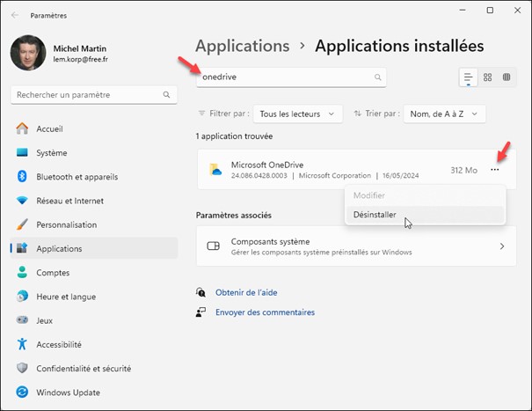Screen dimensions: 532x411
Task: Click Applications breadcrumb in the header
Action: (x=242, y=46)
